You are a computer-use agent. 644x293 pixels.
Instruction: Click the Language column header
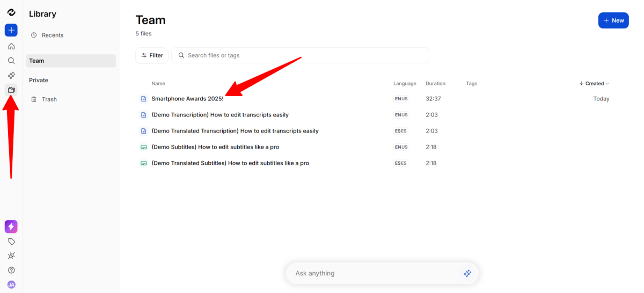405,84
